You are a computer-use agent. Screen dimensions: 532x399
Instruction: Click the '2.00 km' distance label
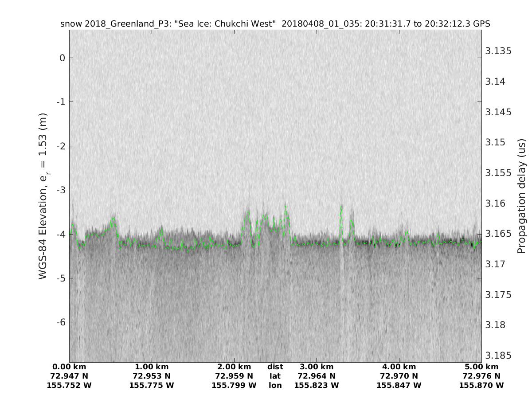coord(234,367)
